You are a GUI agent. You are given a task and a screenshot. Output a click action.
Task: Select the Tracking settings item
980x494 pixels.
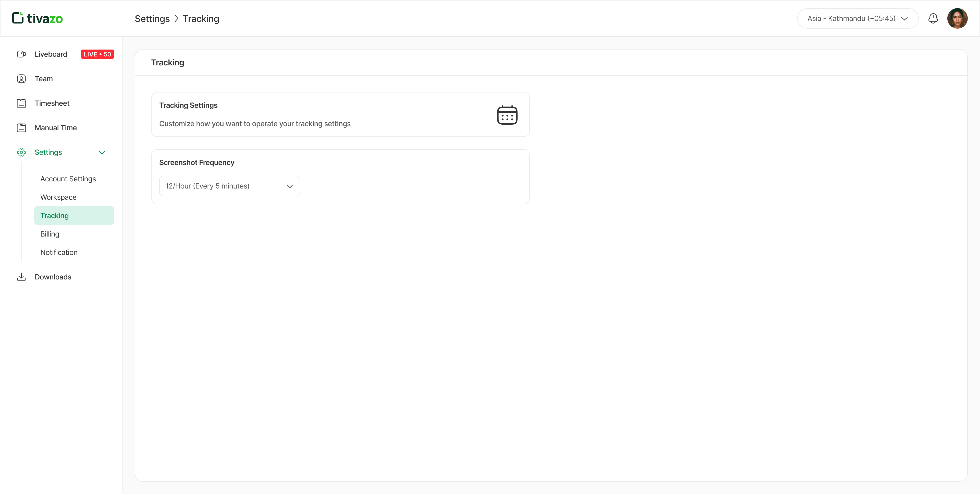(x=74, y=216)
